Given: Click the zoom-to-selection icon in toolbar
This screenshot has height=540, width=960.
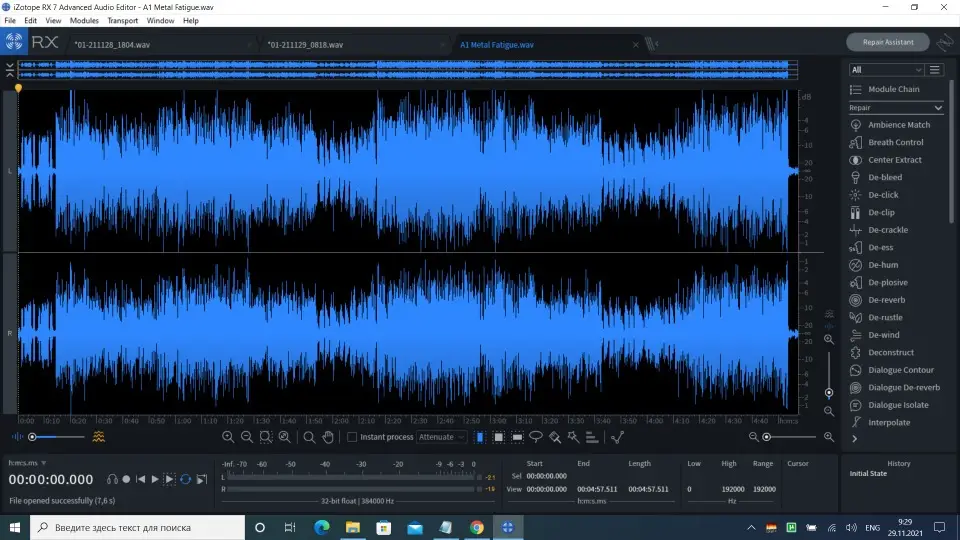Looking at the screenshot, I should 265,437.
